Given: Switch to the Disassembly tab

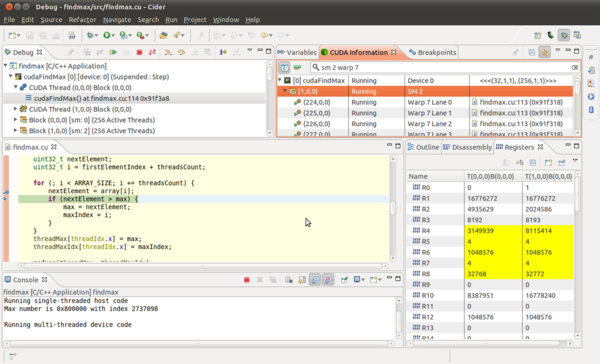Looking at the screenshot, I should click(467, 147).
